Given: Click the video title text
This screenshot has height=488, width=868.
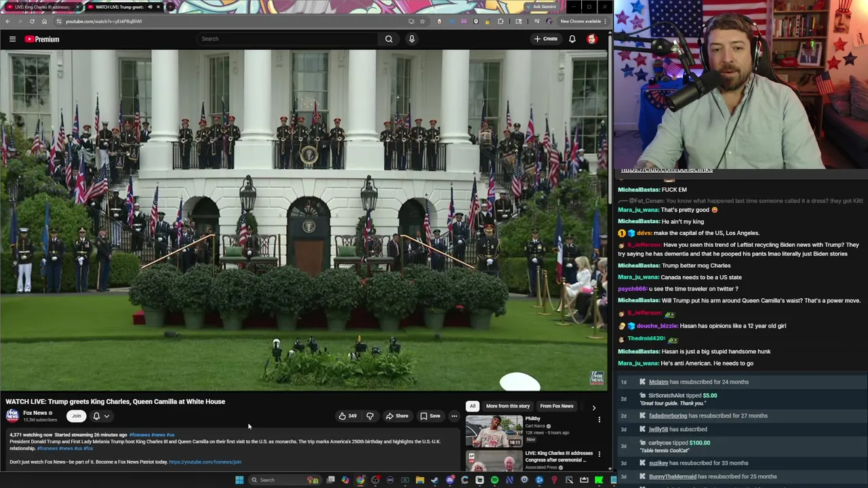Looking at the screenshot, I should [x=115, y=401].
